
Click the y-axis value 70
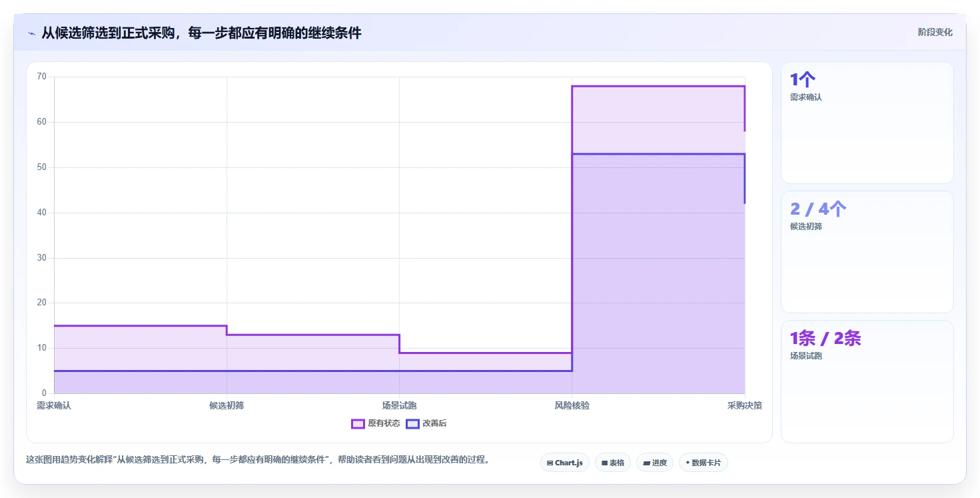41,77
